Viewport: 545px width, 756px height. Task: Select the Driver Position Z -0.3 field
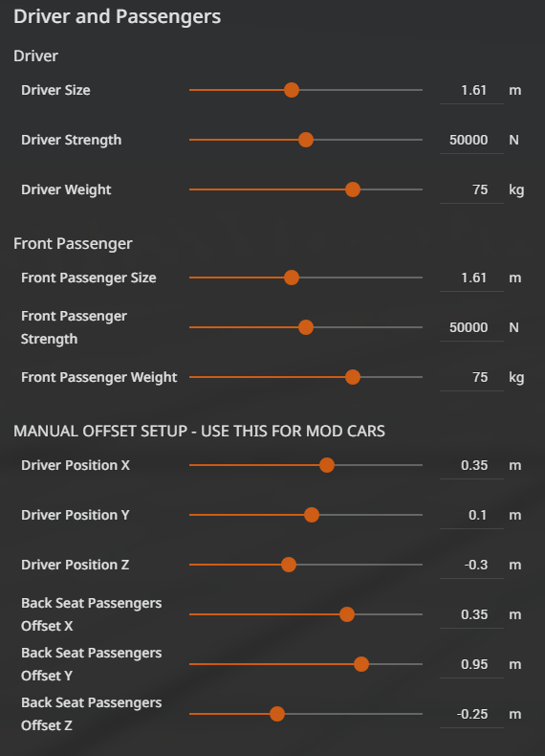tap(471, 565)
